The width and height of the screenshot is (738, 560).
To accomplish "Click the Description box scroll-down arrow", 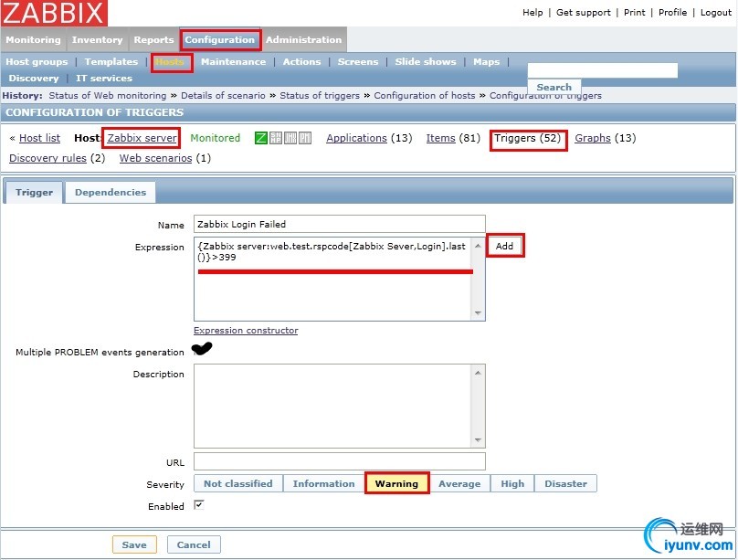I will (478, 440).
